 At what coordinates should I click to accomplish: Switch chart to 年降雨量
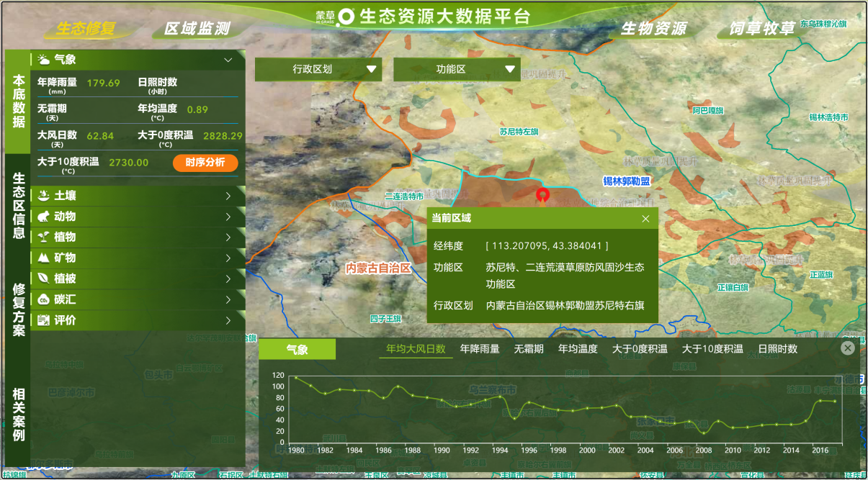(x=480, y=349)
